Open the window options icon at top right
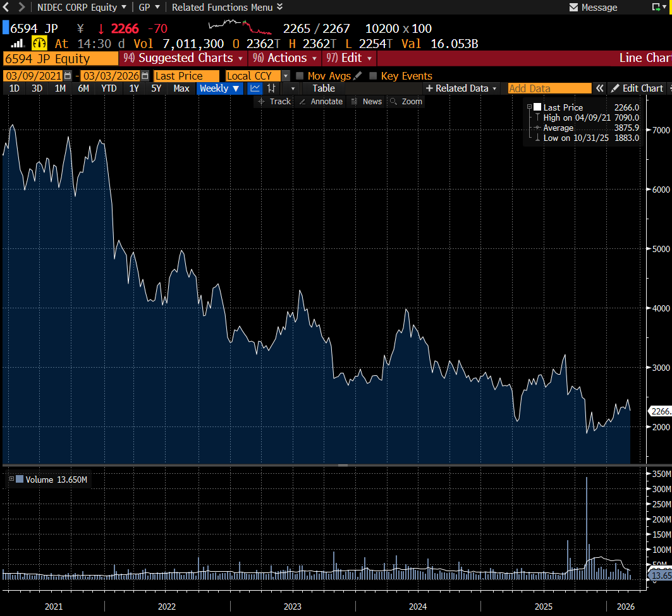 (x=658, y=8)
